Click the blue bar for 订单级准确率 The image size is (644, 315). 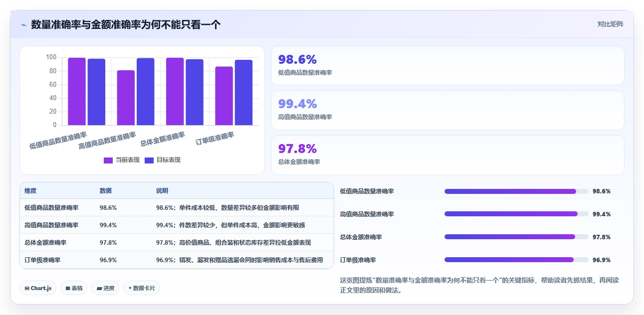point(244,92)
